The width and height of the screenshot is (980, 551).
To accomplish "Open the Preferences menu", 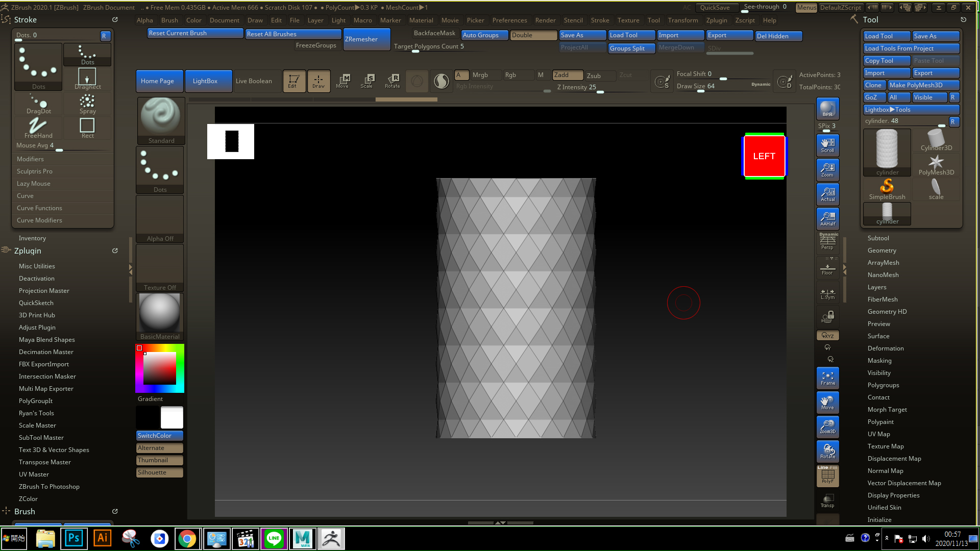I will click(509, 20).
